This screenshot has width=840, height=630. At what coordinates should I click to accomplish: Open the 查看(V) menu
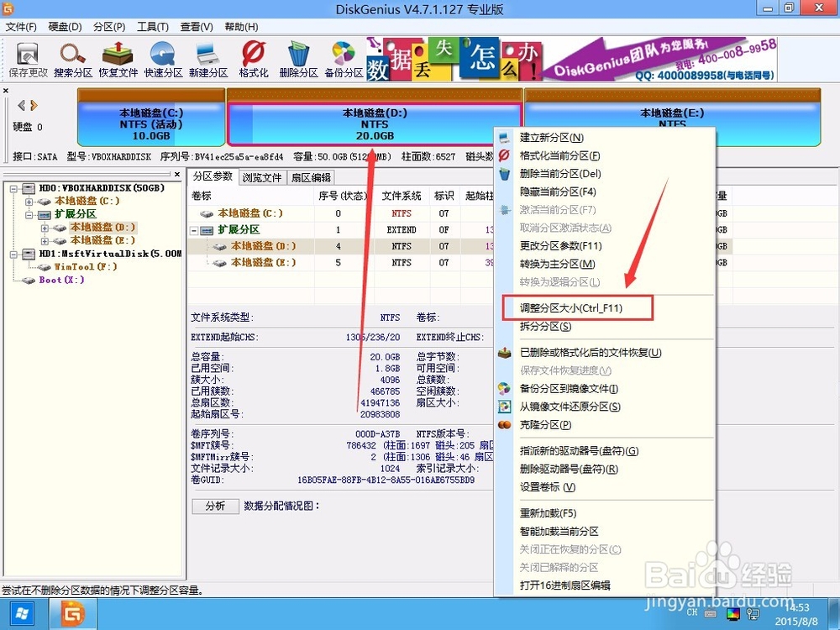[x=197, y=27]
